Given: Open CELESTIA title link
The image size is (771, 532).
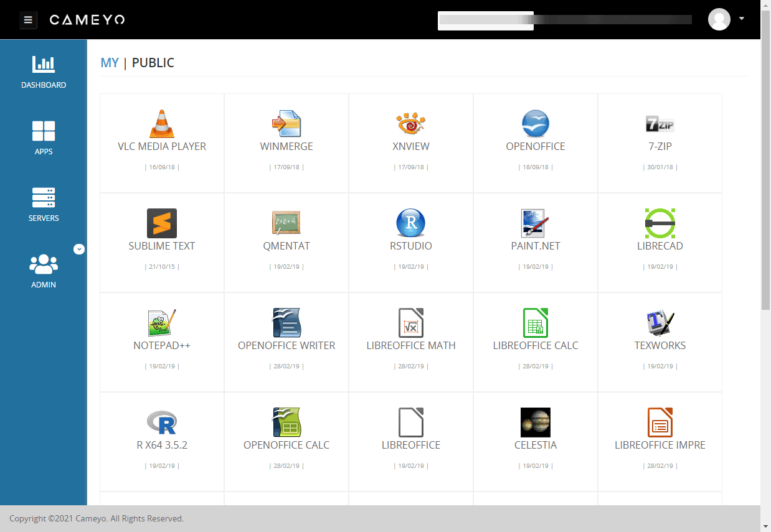Looking at the screenshot, I should 536,446.
